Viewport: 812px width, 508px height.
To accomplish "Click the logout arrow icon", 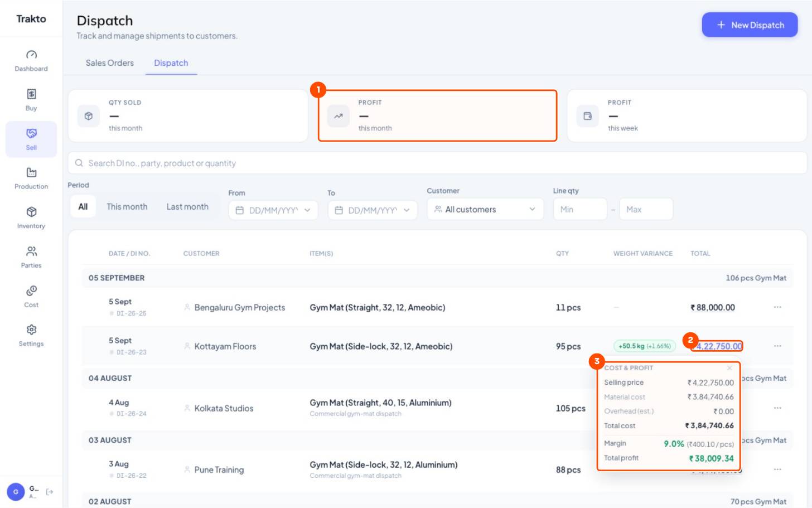I will coord(50,492).
